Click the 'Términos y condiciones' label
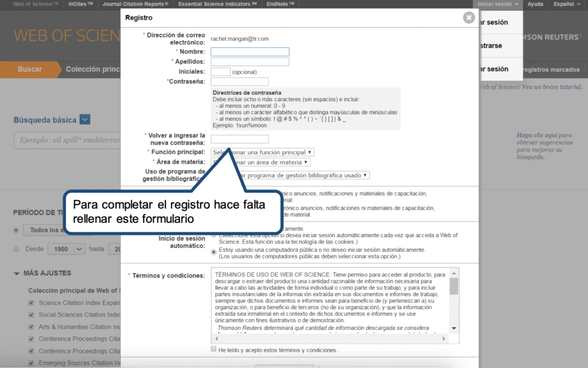Image resolution: width=588 pixels, height=368 pixels. pos(168,275)
